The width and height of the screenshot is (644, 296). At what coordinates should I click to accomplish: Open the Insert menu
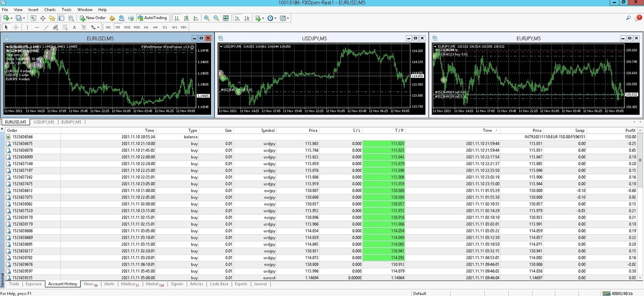(x=33, y=9)
